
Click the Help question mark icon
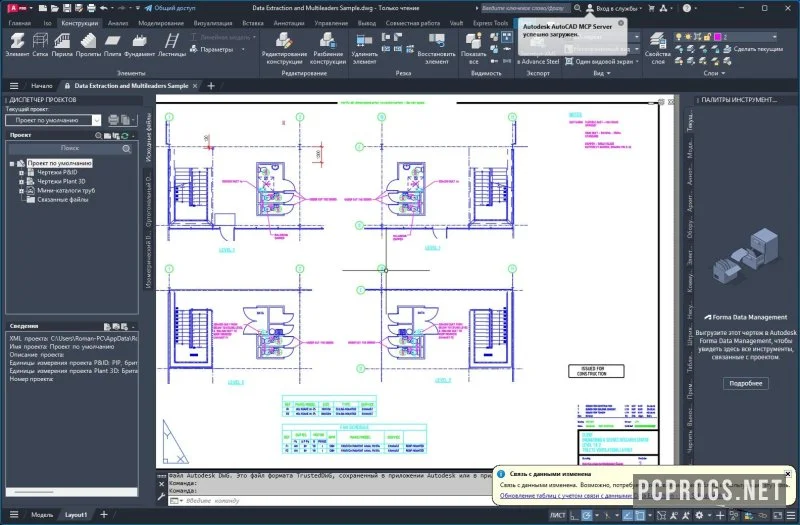click(687, 8)
